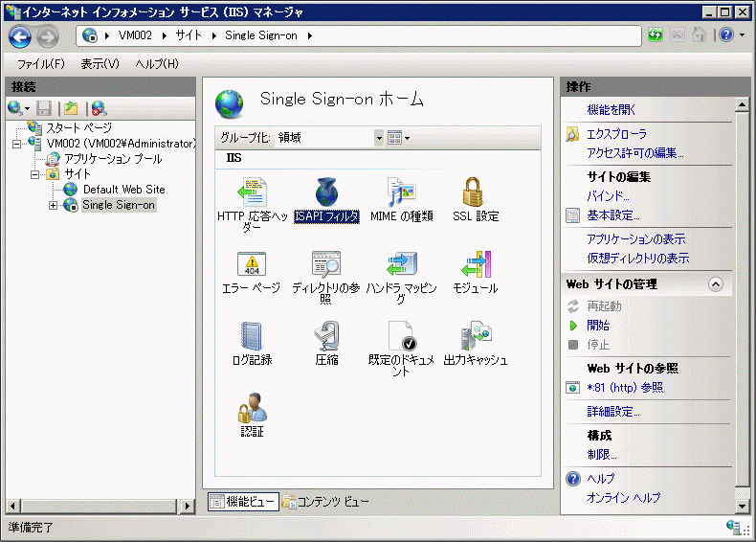
Task: Open the SSL 設定 padlock icon
Action: pos(474,192)
